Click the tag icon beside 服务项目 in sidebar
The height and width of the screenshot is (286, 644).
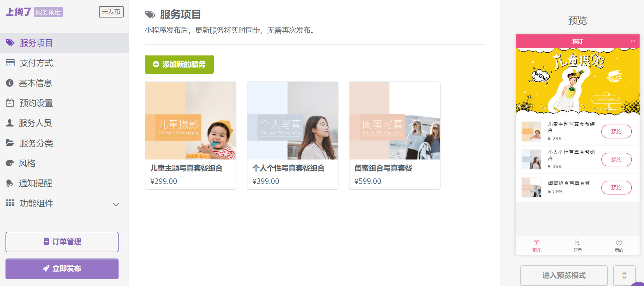(x=10, y=43)
